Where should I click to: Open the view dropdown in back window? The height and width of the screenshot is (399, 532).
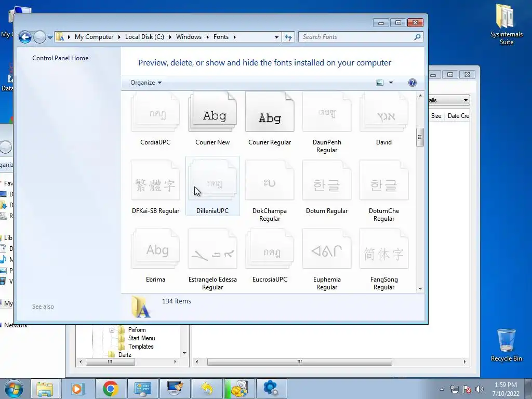click(x=465, y=100)
